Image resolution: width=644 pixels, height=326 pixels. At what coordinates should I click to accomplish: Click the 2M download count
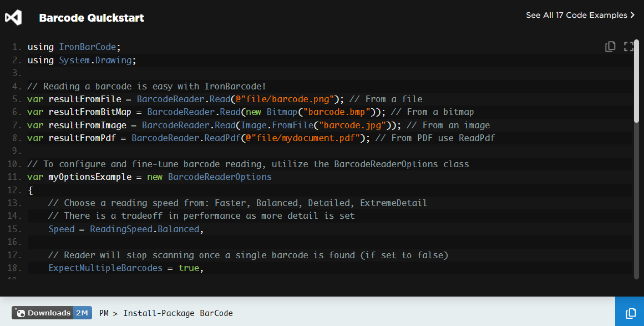[82, 313]
